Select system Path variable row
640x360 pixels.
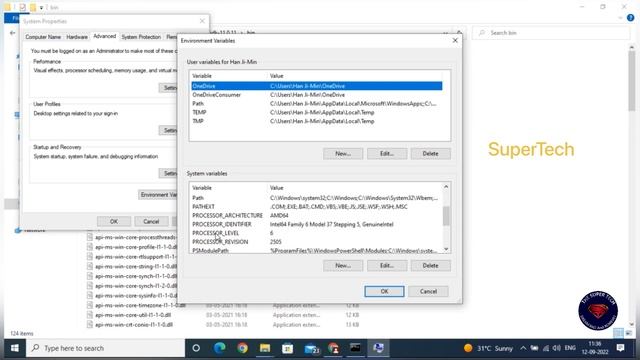point(316,198)
